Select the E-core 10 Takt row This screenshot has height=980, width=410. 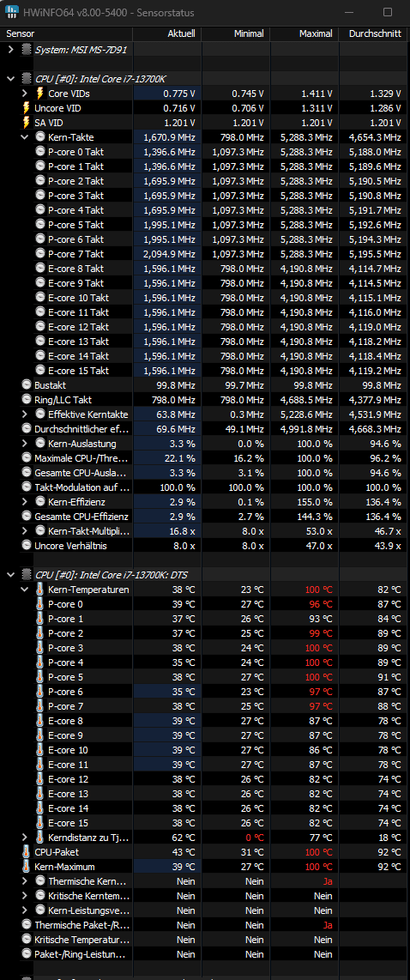point(205,298)
